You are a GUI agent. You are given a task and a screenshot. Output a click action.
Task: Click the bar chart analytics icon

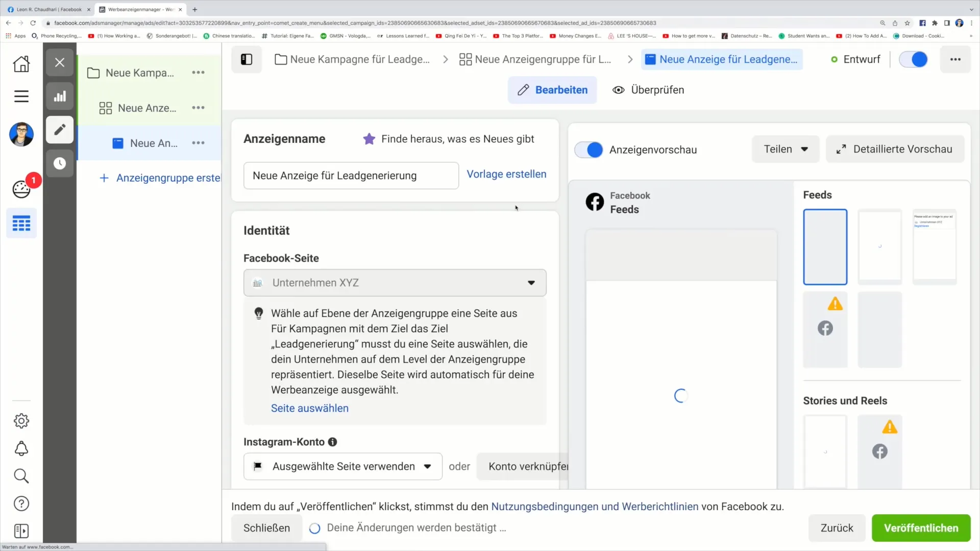click(x=60, y=96)
